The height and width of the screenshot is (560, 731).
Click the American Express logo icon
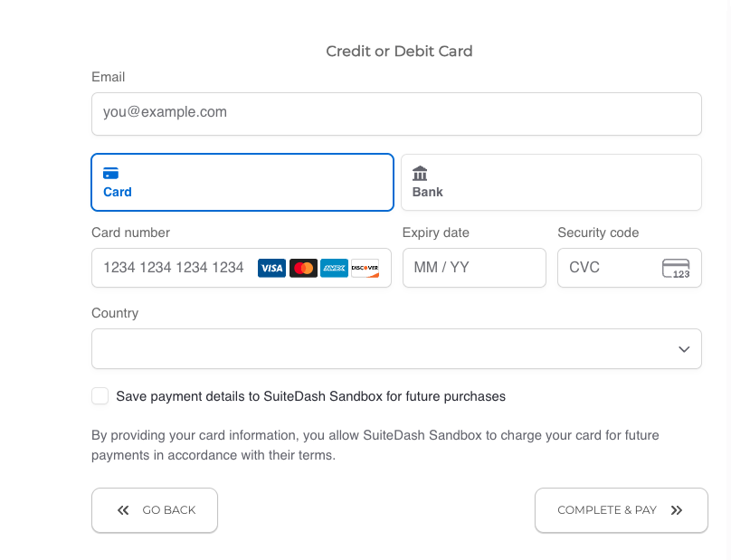point(334,268)
